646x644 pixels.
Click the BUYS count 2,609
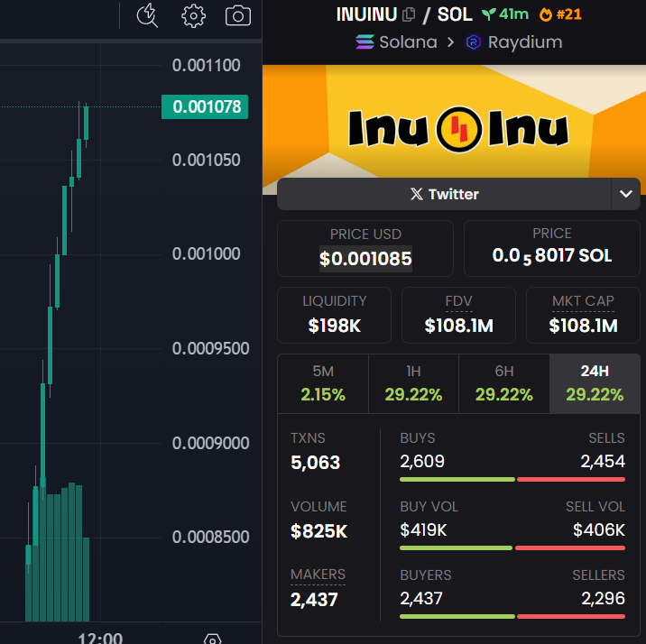click(x=422, y=461)
